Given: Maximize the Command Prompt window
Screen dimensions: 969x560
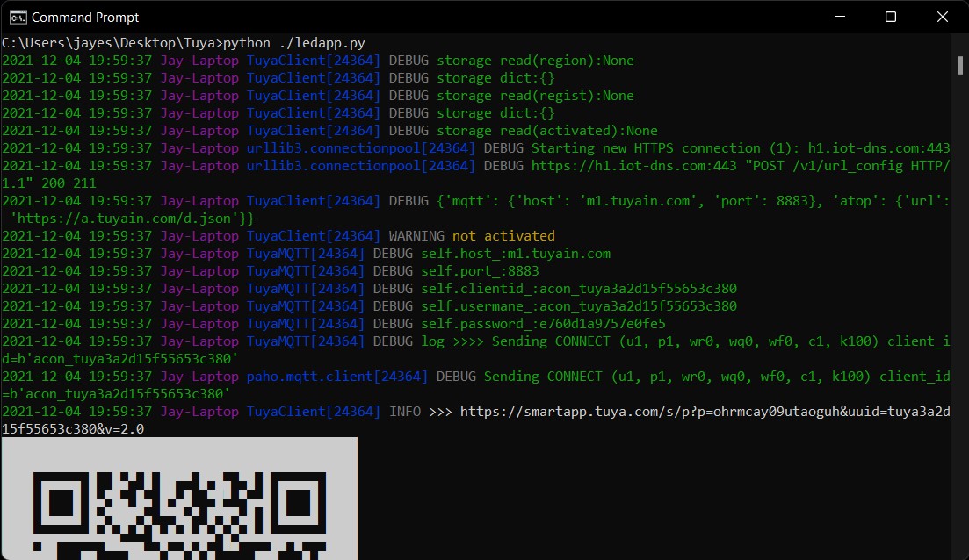Looking at the screenshot, I should 891,17.
